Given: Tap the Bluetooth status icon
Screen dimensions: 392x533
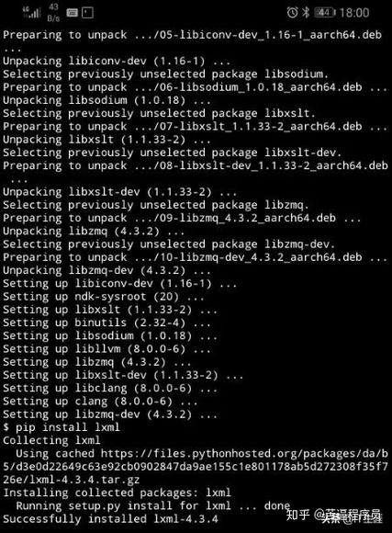Looking at the screenshot, I should pyautogui.click(x=306, y=13).
